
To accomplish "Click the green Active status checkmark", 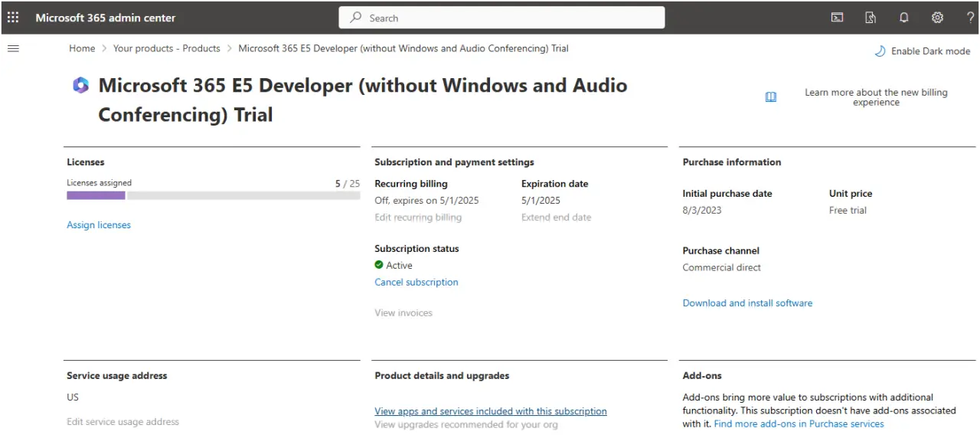I will pos(379,265).
